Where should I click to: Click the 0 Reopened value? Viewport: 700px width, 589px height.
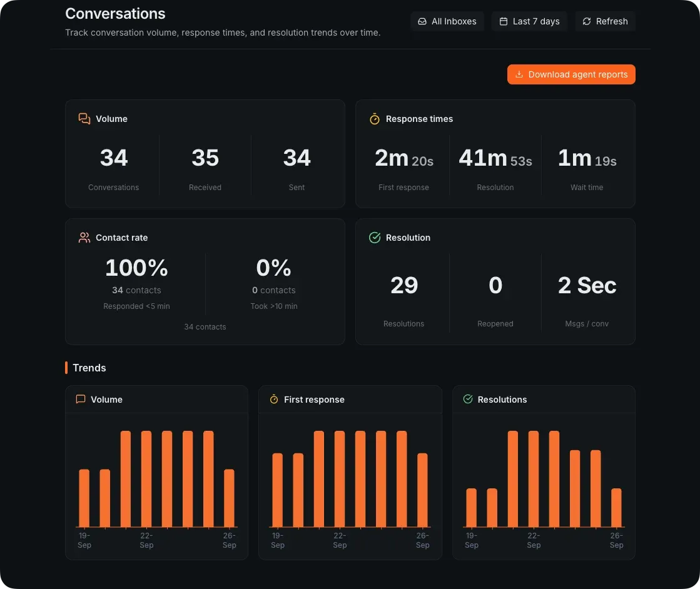(x=495, y=285)
